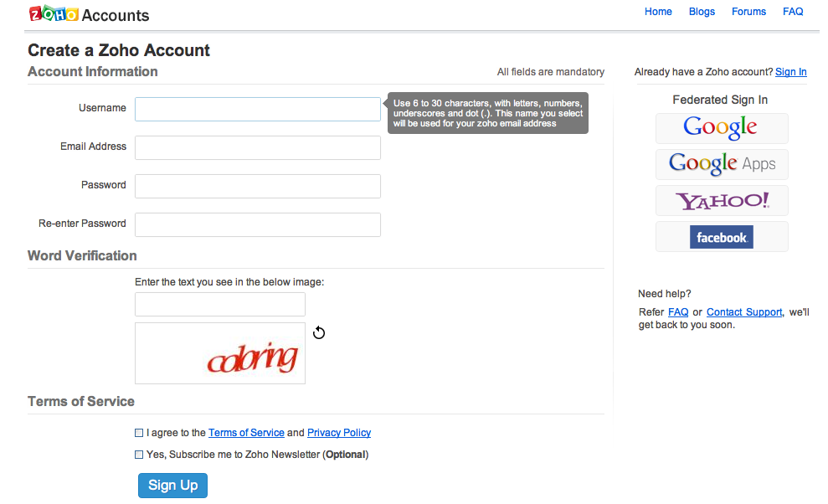This screenshot has width=828, height=504.
Task: Click the Federated Sign In heading
Action: (x=720, y=100)
